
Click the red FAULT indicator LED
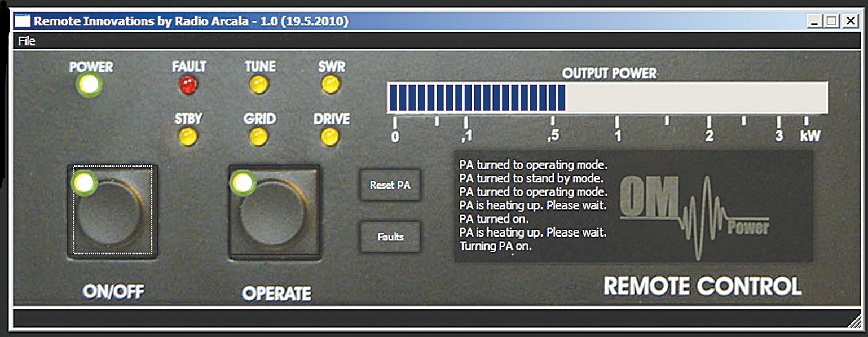[188, 86]
